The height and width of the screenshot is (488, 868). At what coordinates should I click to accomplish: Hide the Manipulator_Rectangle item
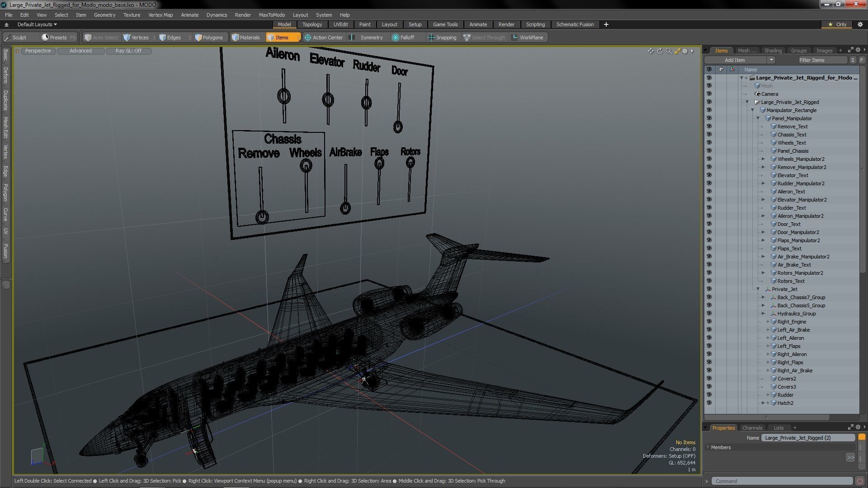coord(709,110)
